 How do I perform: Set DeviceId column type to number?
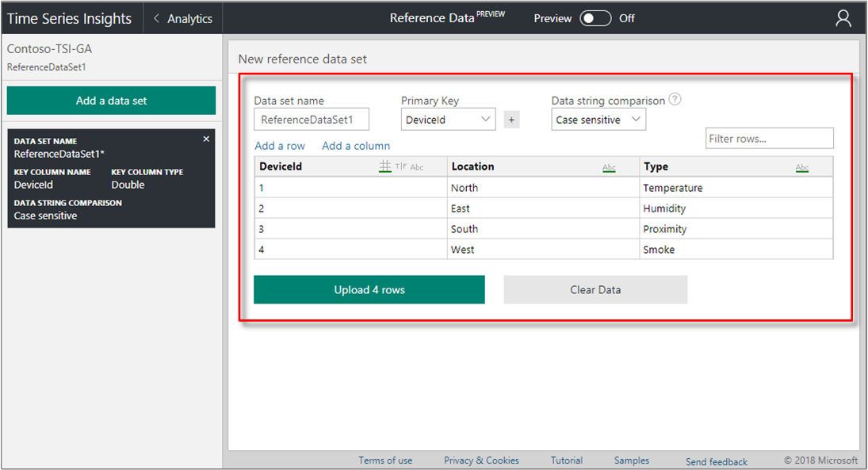(x=386, y=166)
